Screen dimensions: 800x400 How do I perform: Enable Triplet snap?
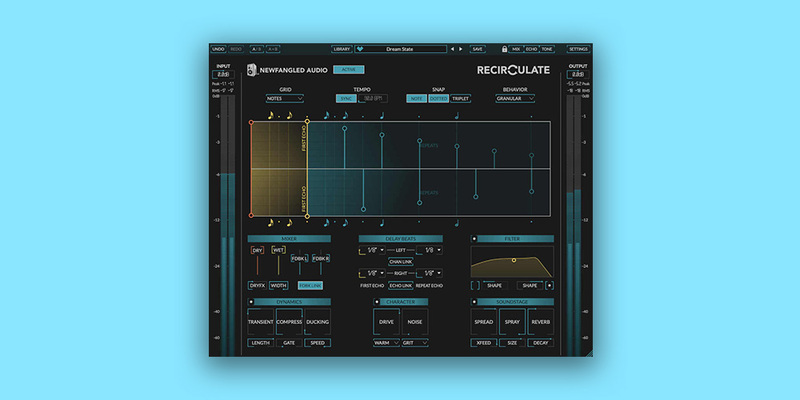pos(460,98)
